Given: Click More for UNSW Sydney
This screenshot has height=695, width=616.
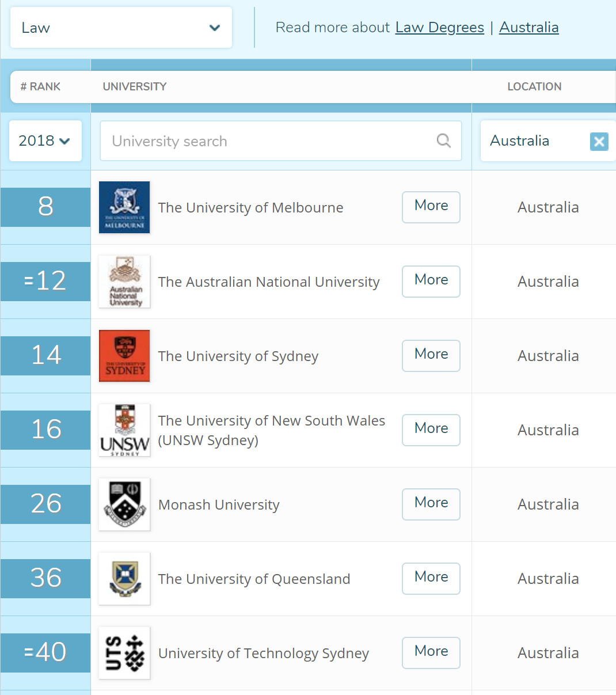Looking at the screenshot, I should 431,430.
